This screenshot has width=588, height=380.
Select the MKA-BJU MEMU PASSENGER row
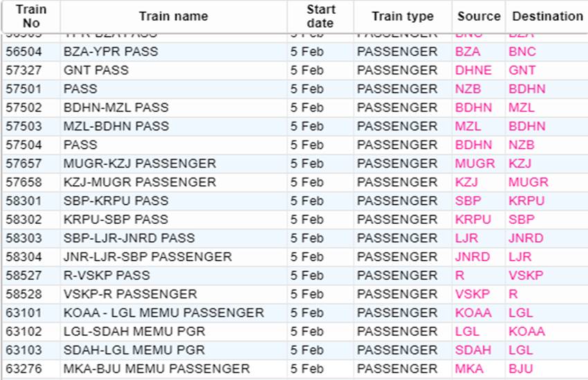pyautogui.click(x=295, y=369)
